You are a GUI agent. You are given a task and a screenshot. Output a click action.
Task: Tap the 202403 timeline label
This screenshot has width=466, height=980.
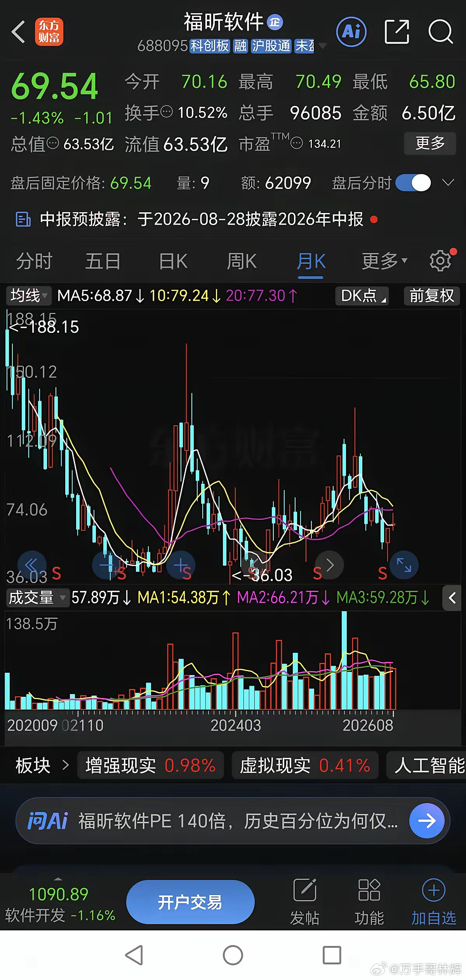click(236, 725)
